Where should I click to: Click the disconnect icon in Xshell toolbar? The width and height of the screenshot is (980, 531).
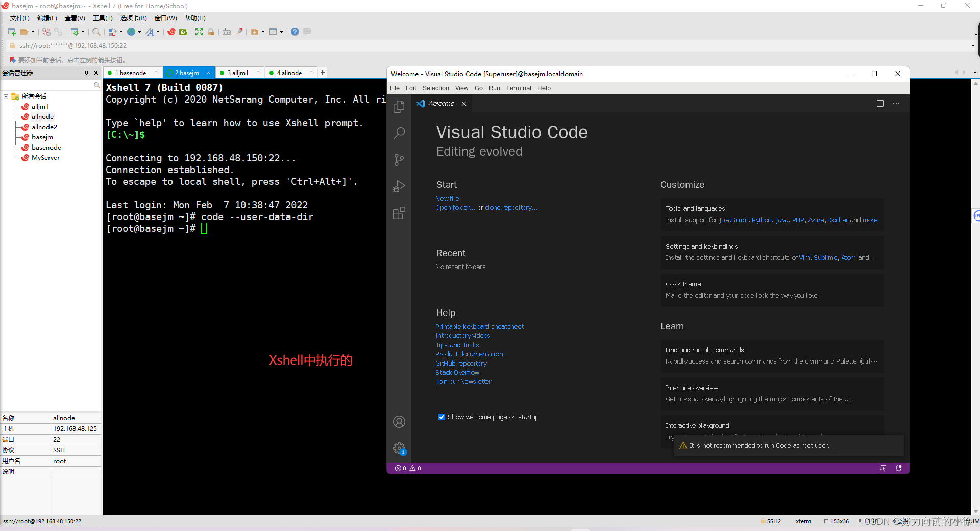[58, 32]
